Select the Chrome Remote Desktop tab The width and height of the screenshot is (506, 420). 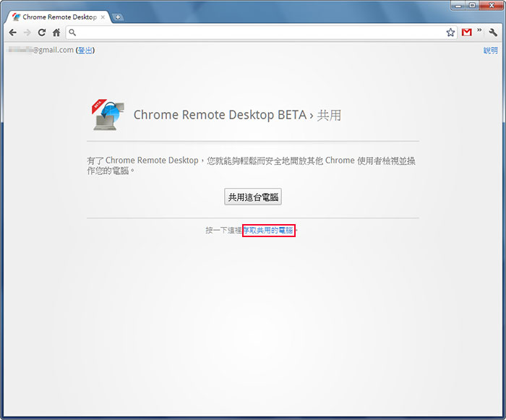[x=59, y=17]
